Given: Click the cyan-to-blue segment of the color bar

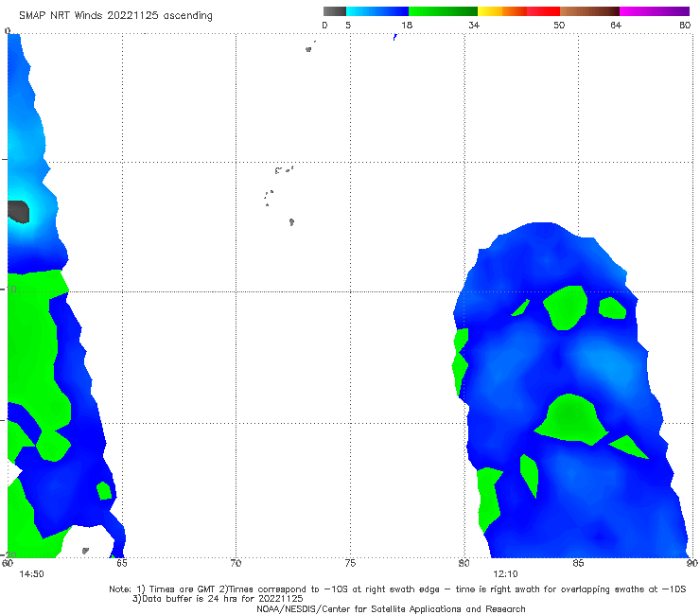Looking at the screenshot, I should [x=377, y=11].
